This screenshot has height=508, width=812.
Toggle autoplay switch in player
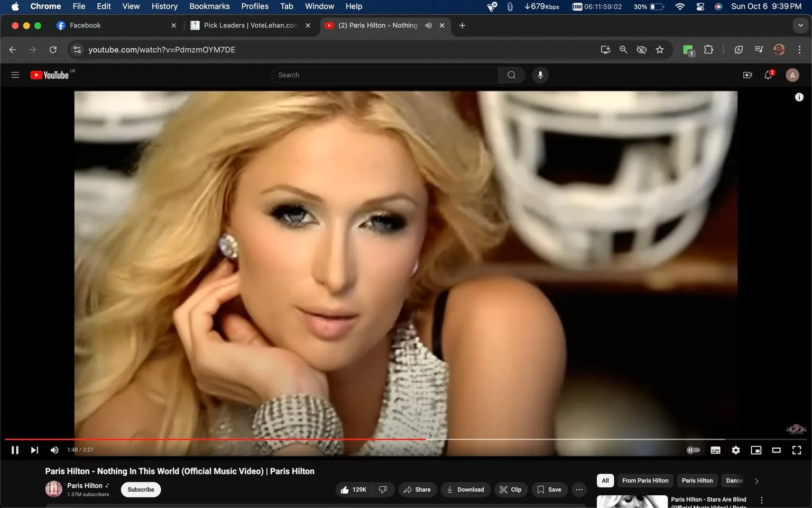693,450
